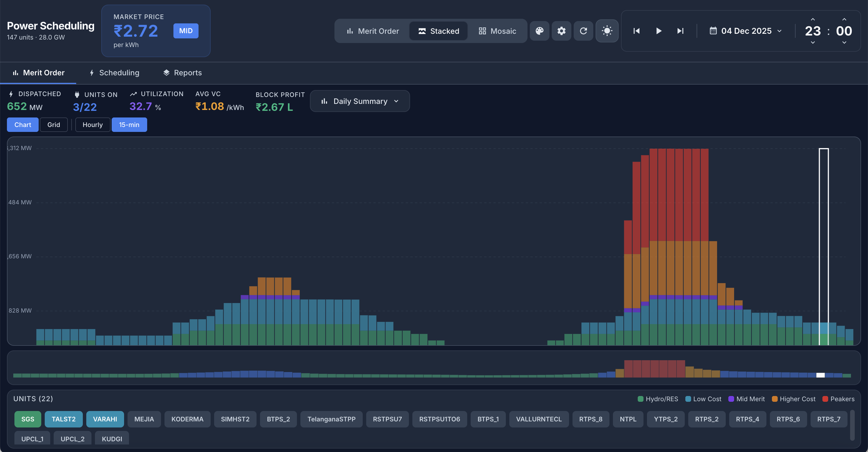Screen dimensions: 868x452
Task: Select the Stacked view button
Action: pos(438,31)
